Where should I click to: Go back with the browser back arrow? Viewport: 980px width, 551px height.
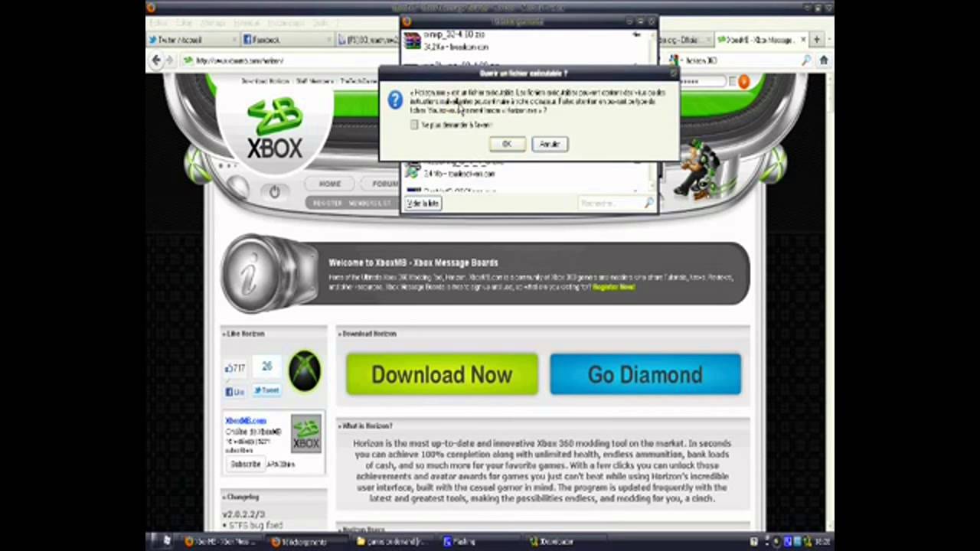pos(157,60)
